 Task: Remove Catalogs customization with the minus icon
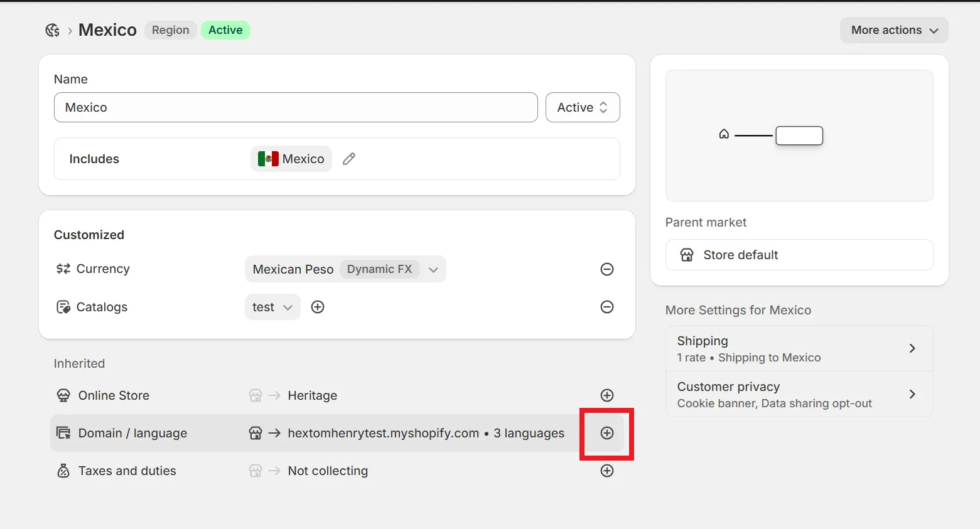[607, 307]
